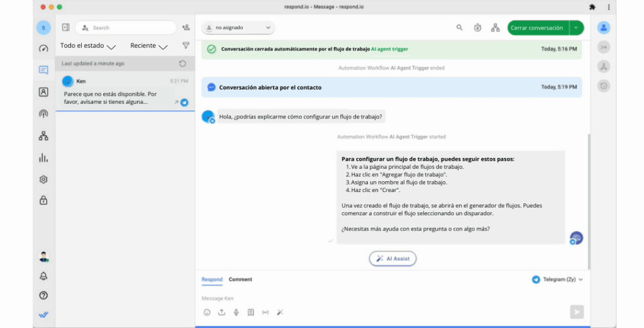Viewport: 644px width, 328px height.
Task: Click the double checkmark icon at sidebar bottom
Action: 43,315
